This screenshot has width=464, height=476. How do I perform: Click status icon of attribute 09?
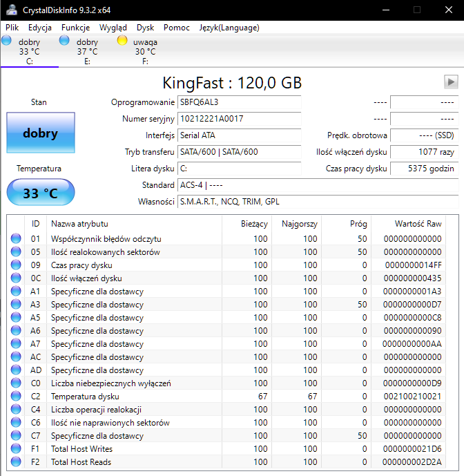[16, 265]
